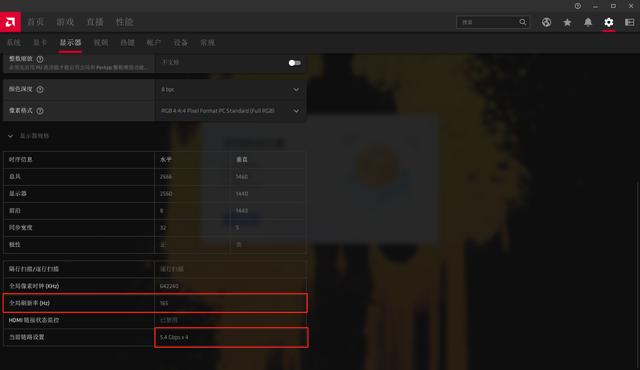Screen dimensions: 640x370
Task: Click the help icon in title bar
Action: pyautogui.click(x=578, y=6)
